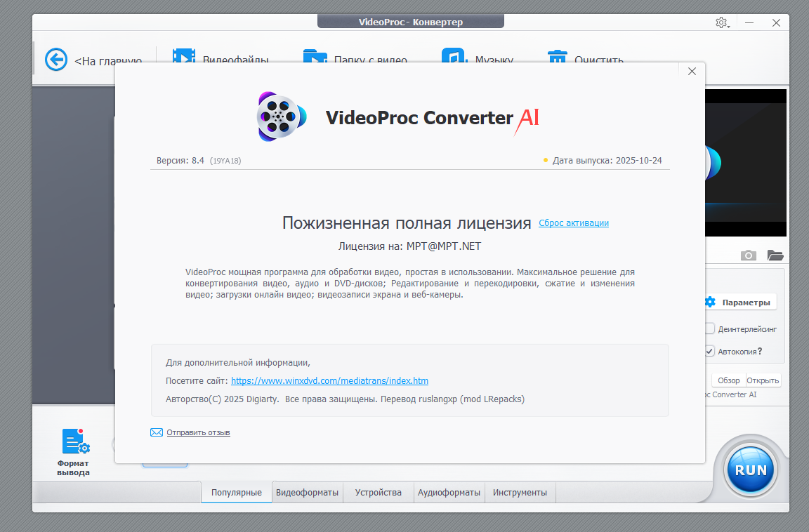
Task: Click the Пожизненная полная лицензия heading
Action: coord(407,222)
